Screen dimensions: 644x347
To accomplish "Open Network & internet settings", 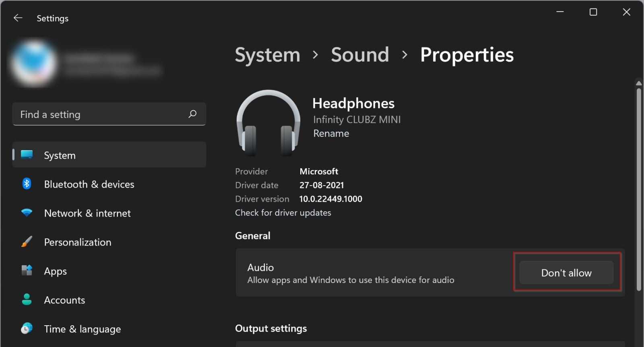I will 109,213.
